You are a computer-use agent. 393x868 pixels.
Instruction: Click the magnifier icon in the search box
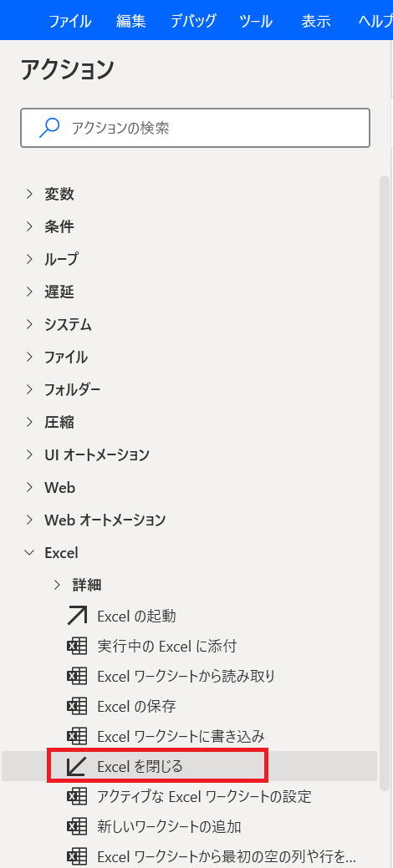[49, 129]
